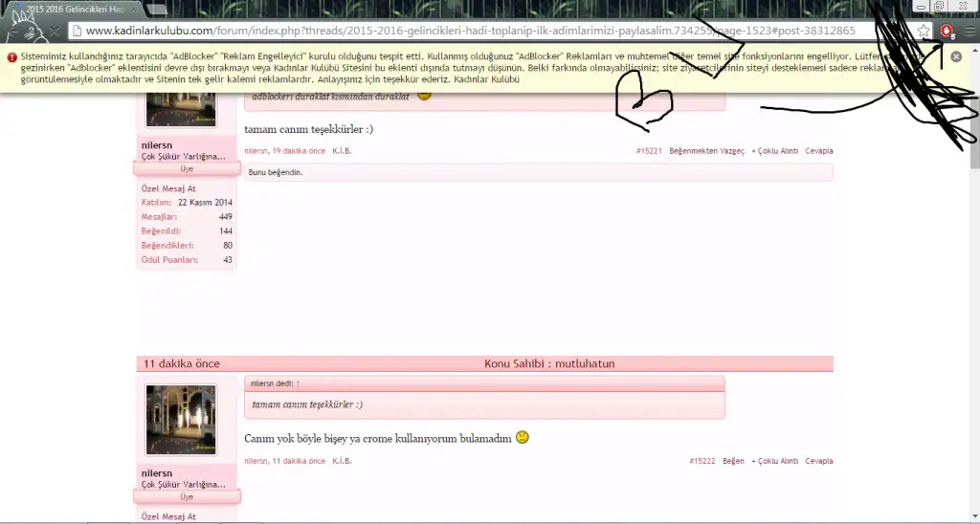Screen dimensions: 980x524
Task: Click Katılım: 22 Kasım 2014 text
Action: click(x=187, y=203)
